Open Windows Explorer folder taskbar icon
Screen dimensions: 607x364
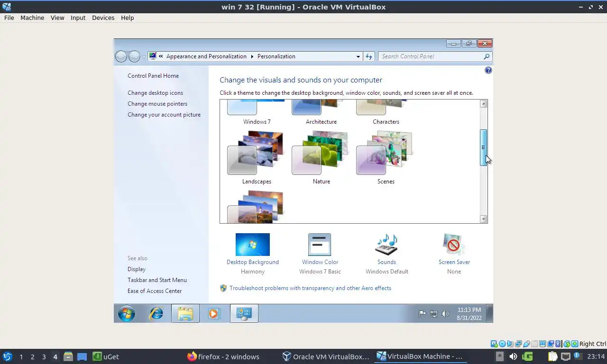(185, 313)
